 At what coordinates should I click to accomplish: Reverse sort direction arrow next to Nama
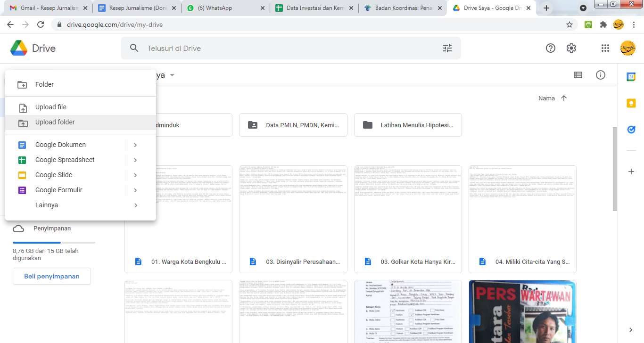click(x=564, y=98)
